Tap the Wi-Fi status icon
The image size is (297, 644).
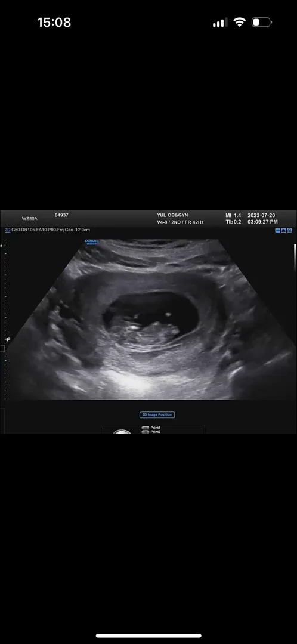239,22
